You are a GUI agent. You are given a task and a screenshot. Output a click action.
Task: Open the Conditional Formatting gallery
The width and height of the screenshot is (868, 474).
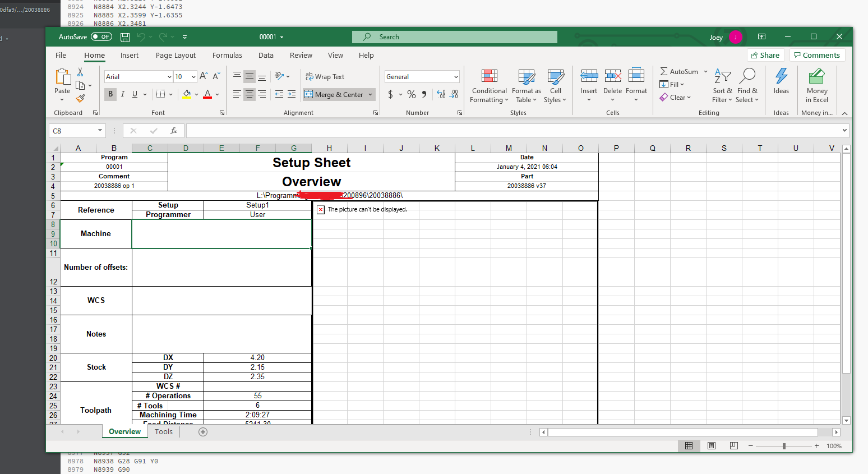[x=488, y=85]
